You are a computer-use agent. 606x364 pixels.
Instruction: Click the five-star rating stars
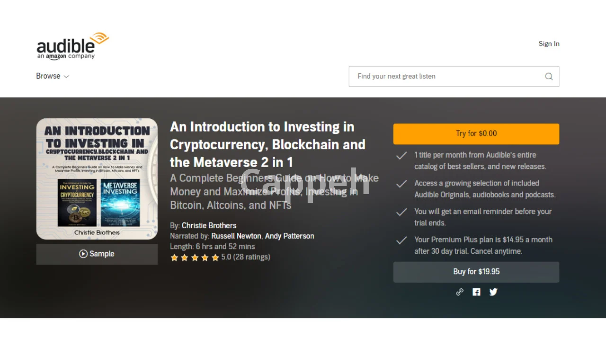coord(194,258)
